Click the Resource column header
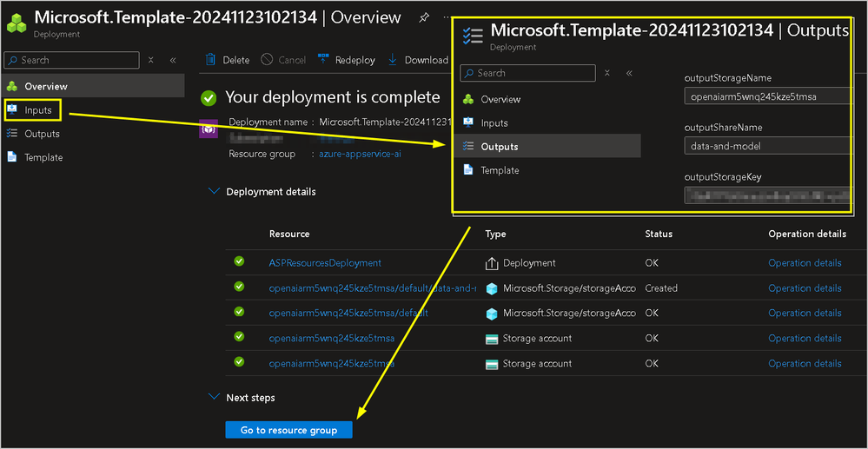 (289, 234)
